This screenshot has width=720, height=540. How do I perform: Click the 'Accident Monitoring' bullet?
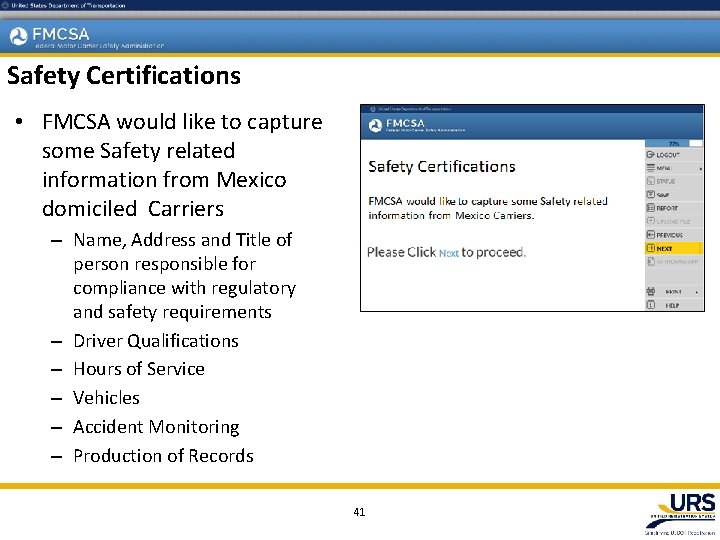coord(156,427)
